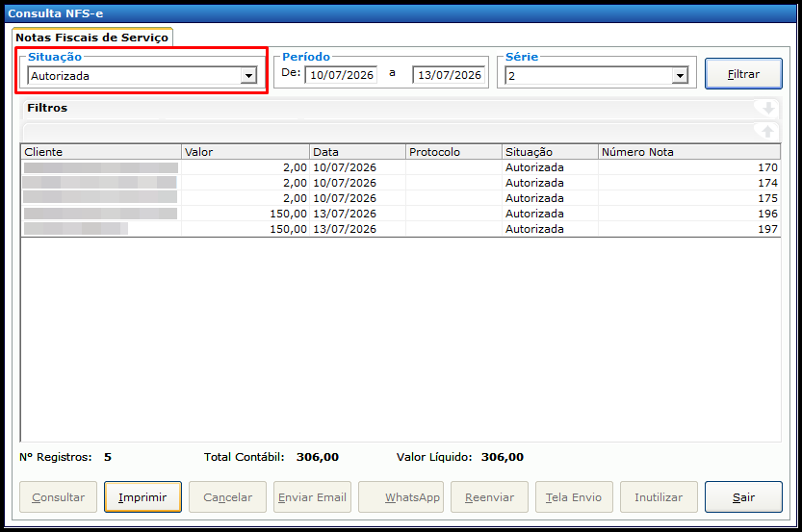
Task: Click the Reenviar button
Action: coord(489,496)
